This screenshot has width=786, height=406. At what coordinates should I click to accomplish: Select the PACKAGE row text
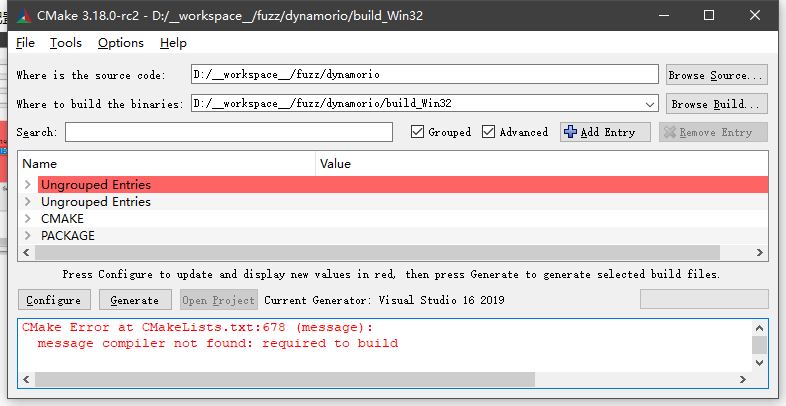click(x=68, y=236)
